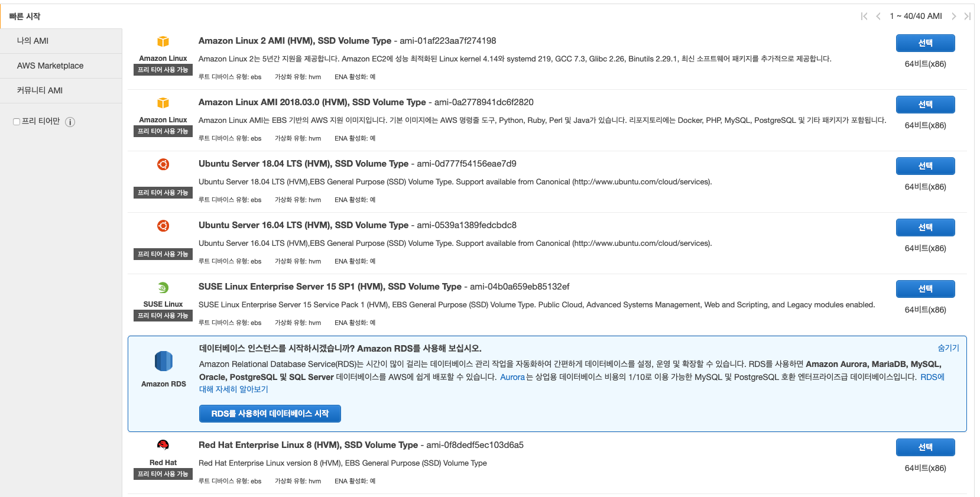Open AWS Marketplace tab

[61, 66]
